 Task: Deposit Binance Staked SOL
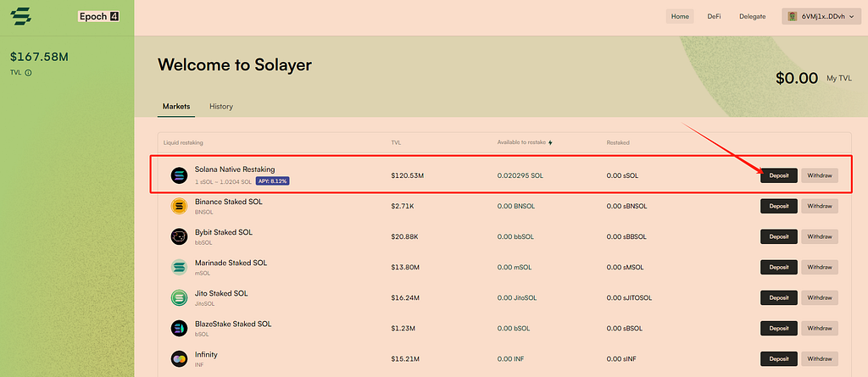[779, 206]
